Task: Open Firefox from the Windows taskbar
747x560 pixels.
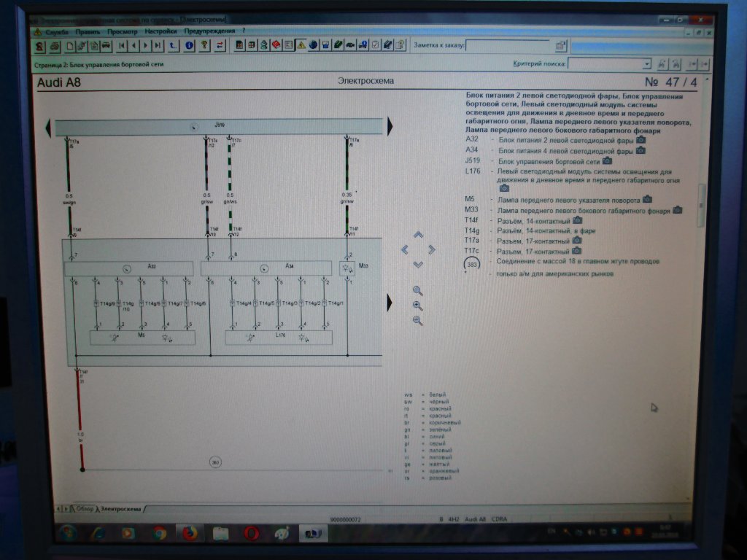Action: pos(190,533)
